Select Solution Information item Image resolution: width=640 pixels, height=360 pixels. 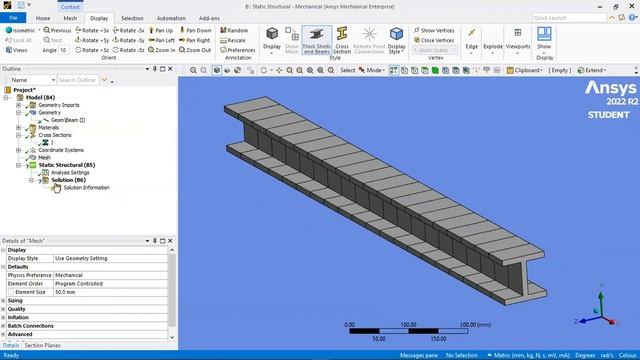(86, 188)
